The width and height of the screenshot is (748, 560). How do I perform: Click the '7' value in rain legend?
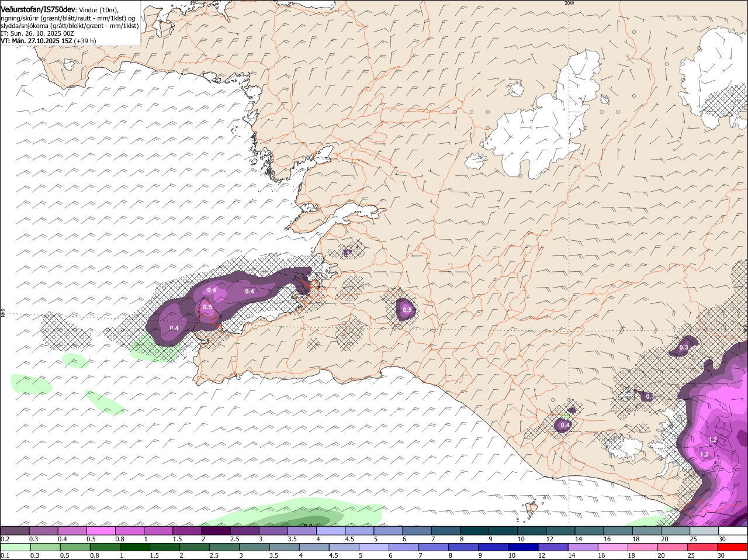pyautogui.click(x=421, y=555)
